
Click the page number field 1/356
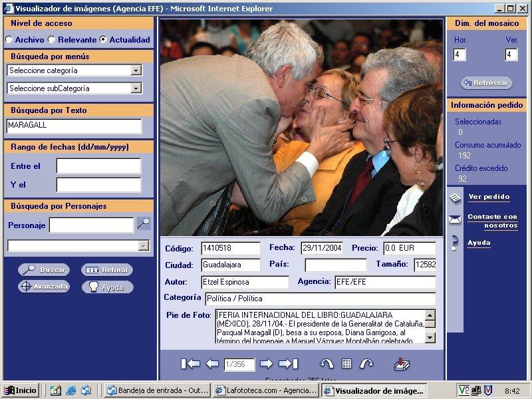pyautogui.click(x=239, y=364)
